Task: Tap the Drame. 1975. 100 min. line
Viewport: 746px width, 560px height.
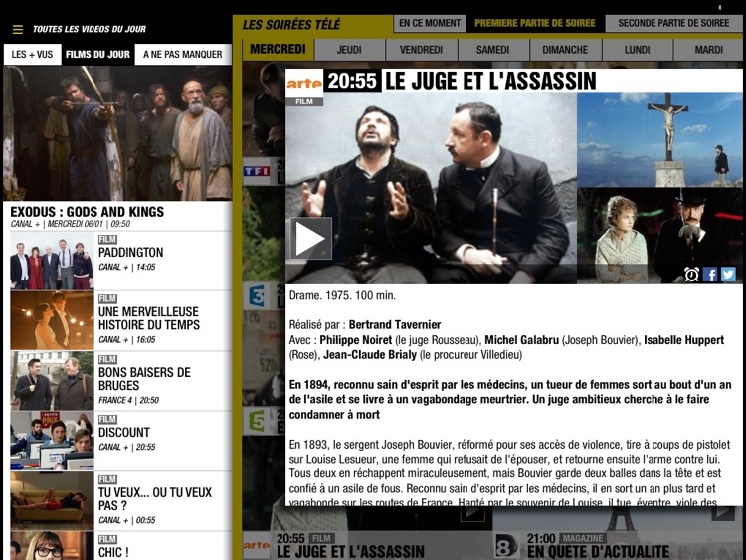Action: [342, 296]
